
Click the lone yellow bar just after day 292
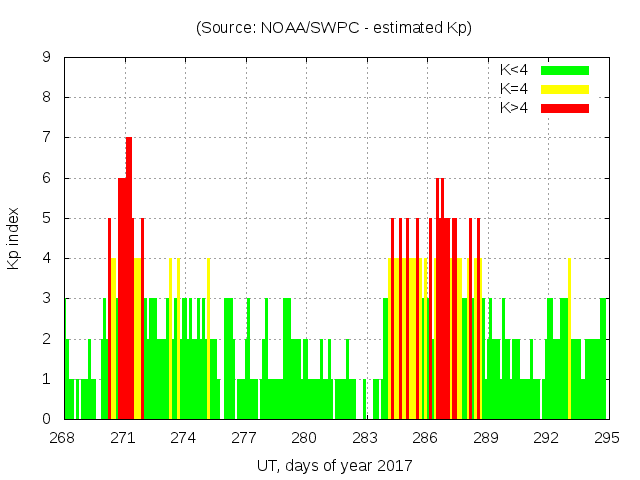569,340
